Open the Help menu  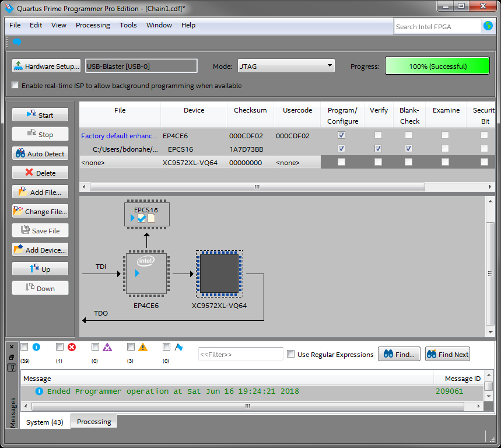click(188, 25)
